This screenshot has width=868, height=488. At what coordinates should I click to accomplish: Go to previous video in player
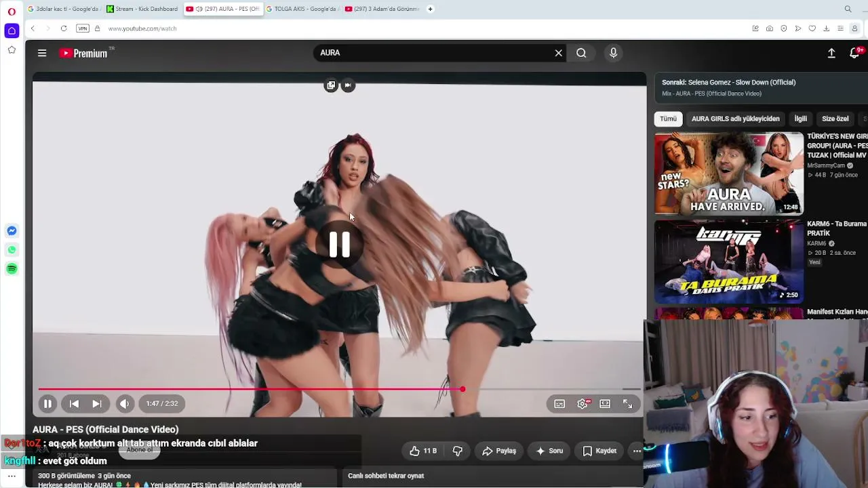click(x=74, y=404)
